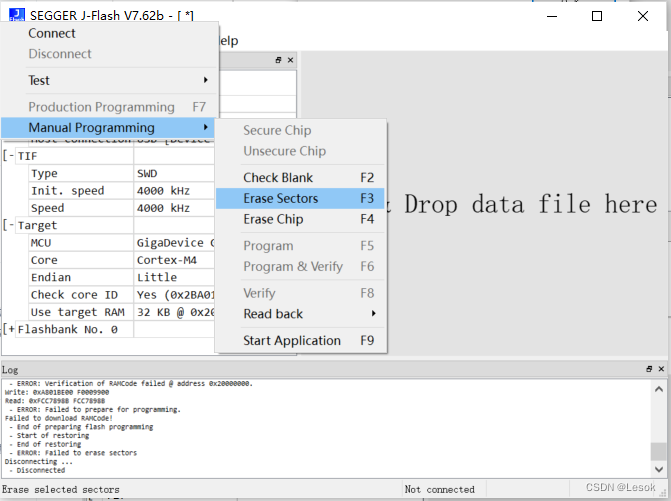Screen dimensions: 671x501
Task: Close the Log panel
Action: click(661, 369)
